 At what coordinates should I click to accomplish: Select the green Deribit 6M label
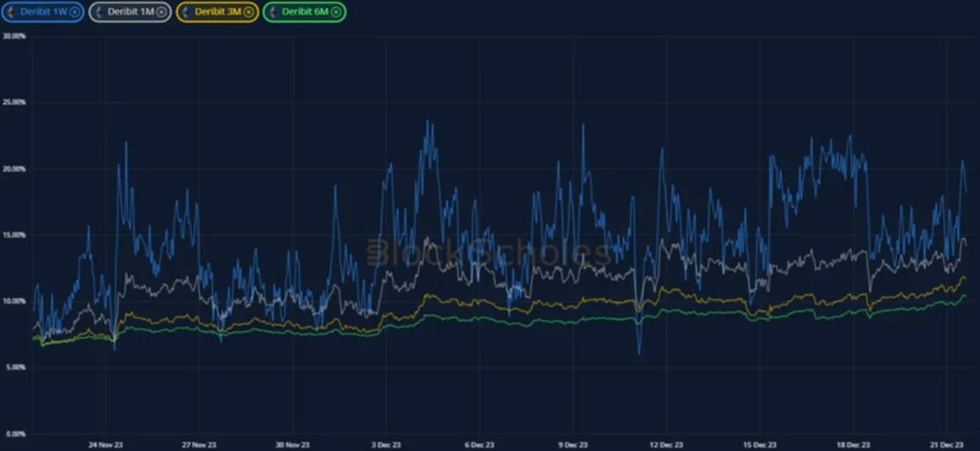[305, 12]
